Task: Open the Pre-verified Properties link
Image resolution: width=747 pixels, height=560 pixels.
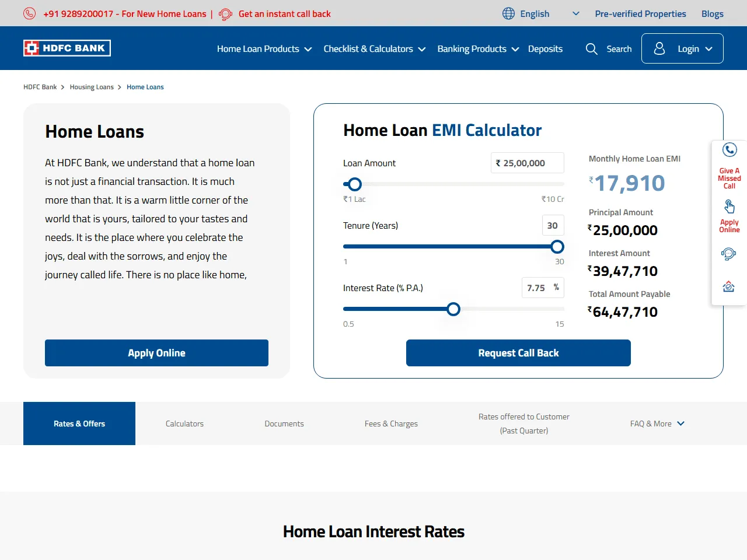Action: [640, 13]
